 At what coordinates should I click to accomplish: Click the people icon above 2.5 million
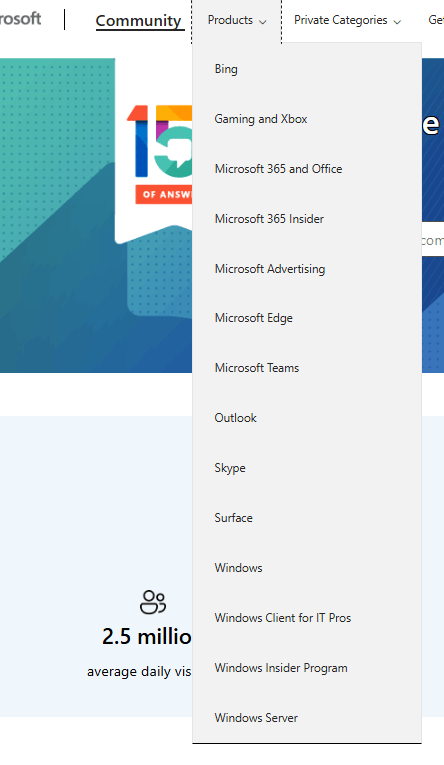153,602
